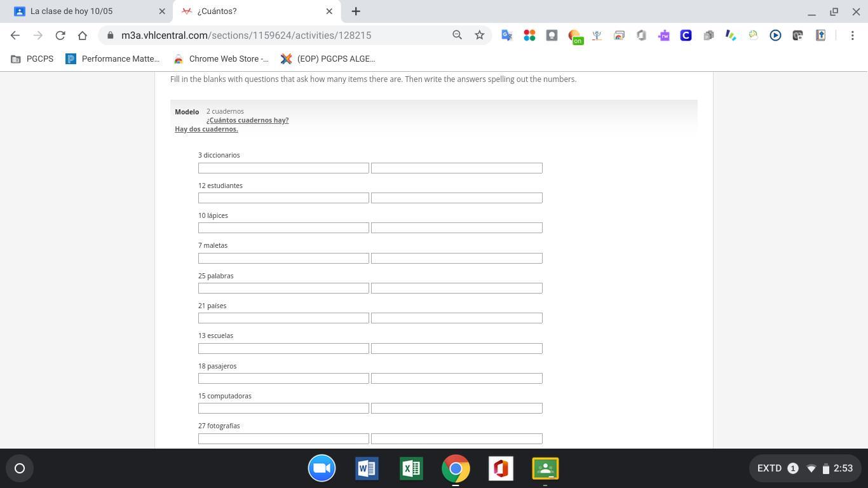The image size is (868, 488).
Task: Click the answer field for 3 diccionarios
Action: click(457, 168)
